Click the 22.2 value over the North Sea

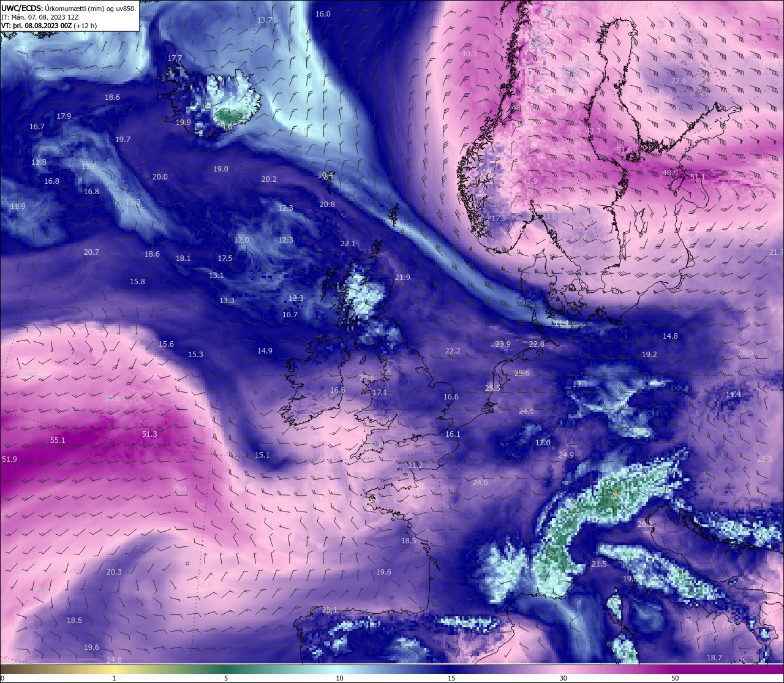453,351
